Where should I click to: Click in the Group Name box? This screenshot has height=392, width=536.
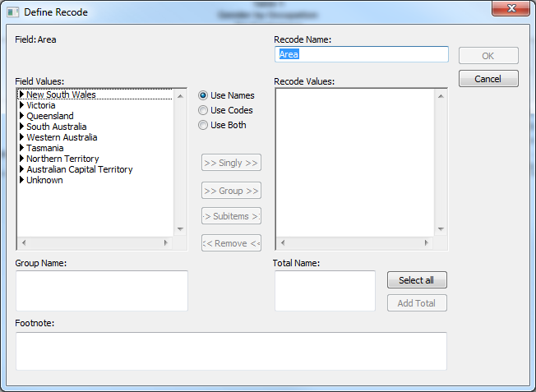pyautogui.click(x=102, y=291)
